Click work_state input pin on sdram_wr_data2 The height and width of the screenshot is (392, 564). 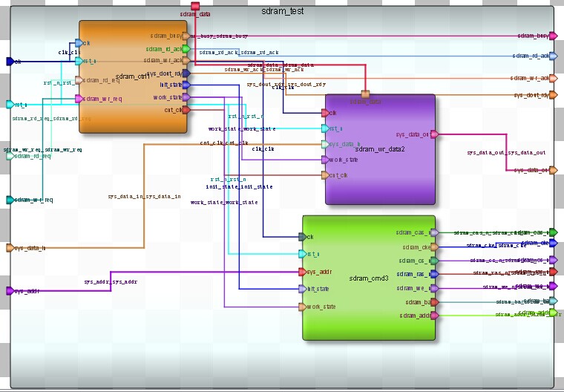[x=325, y=160]
